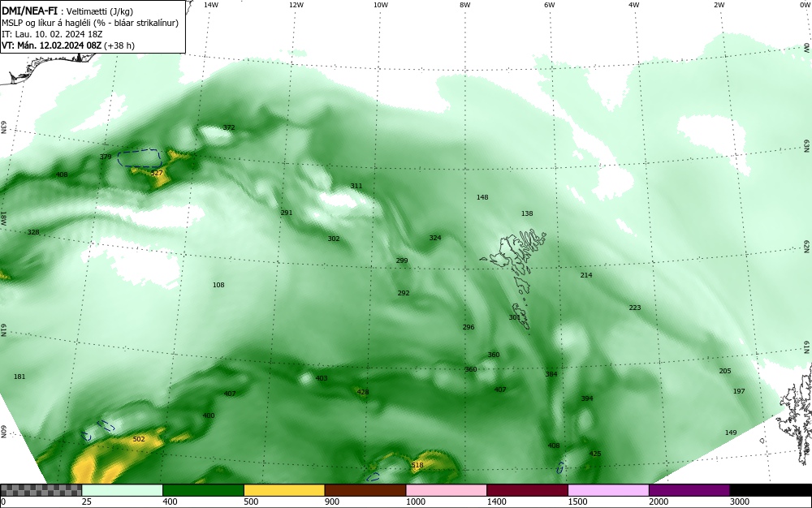Select the map value "292"
The height and width of the screenshot is (508, 812).
click(404, 293)
